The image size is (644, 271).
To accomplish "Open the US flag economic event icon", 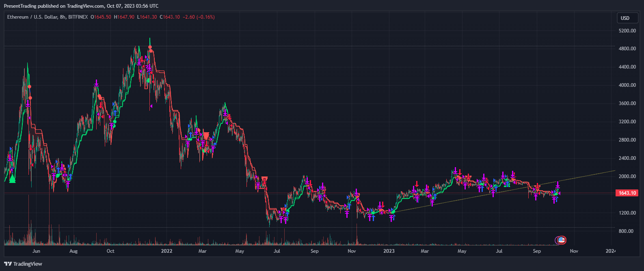I will 562,240.
